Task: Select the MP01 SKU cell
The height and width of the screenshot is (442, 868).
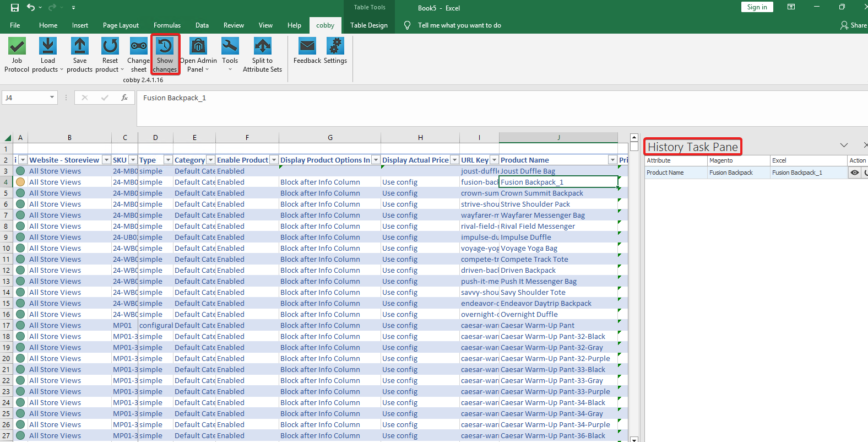Action: [125, 325]
